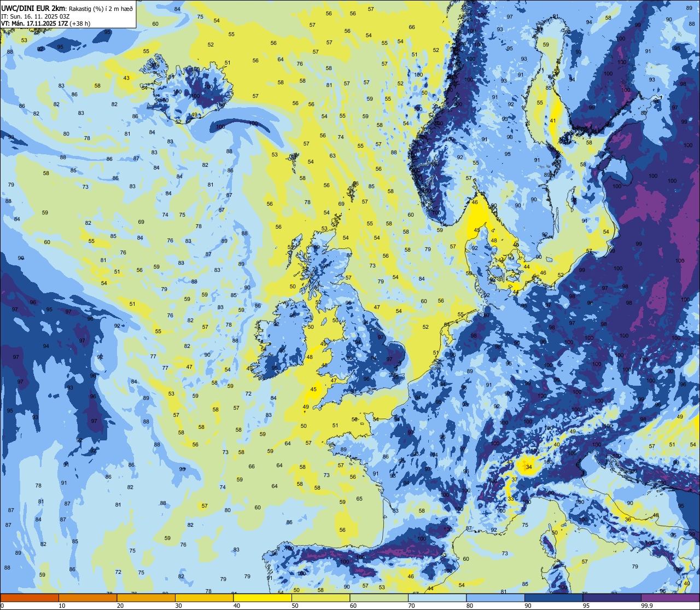
Task: Click the 20–30% amber legend swatch
Action: (x=146, y=597)
